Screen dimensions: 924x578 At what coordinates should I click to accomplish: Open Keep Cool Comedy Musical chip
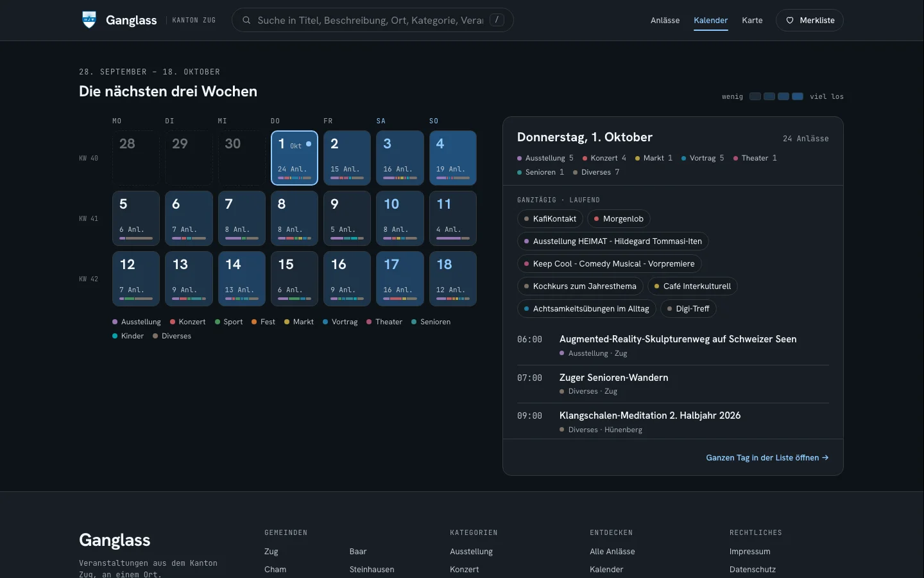[610, 264]
